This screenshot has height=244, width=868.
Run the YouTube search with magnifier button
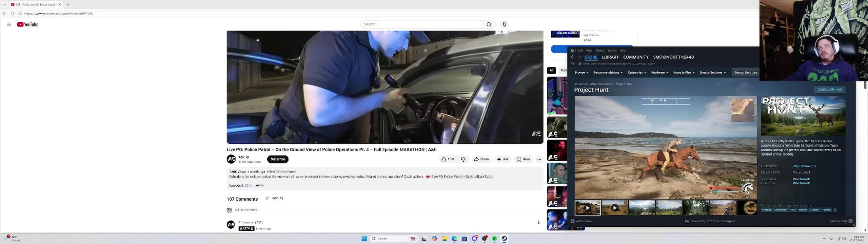click(x=489, y=24)
